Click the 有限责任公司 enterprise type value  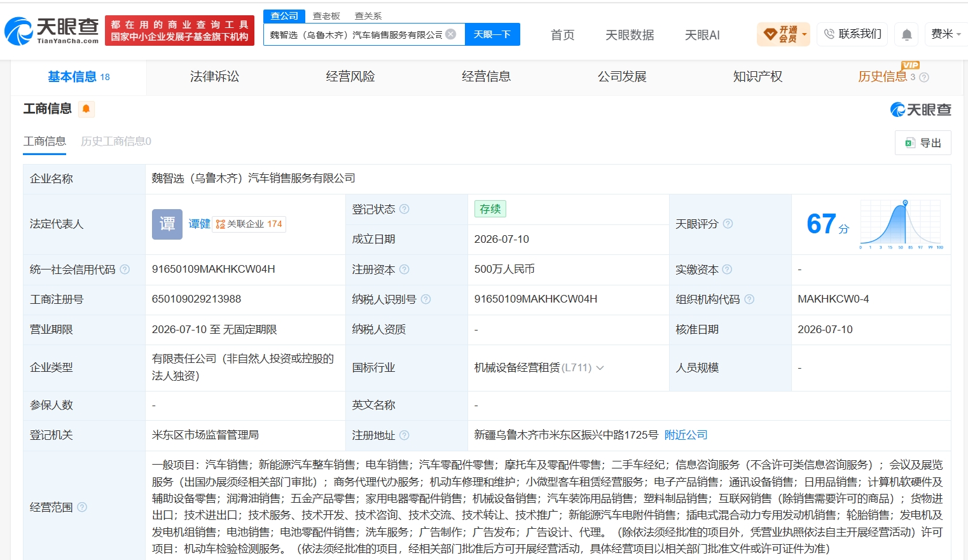click(243, 367)
